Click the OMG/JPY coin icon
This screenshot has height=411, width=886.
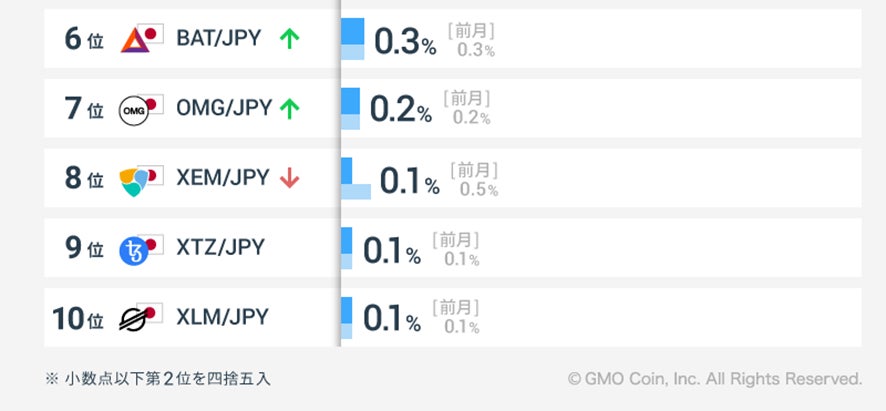[x=140, y=110]
